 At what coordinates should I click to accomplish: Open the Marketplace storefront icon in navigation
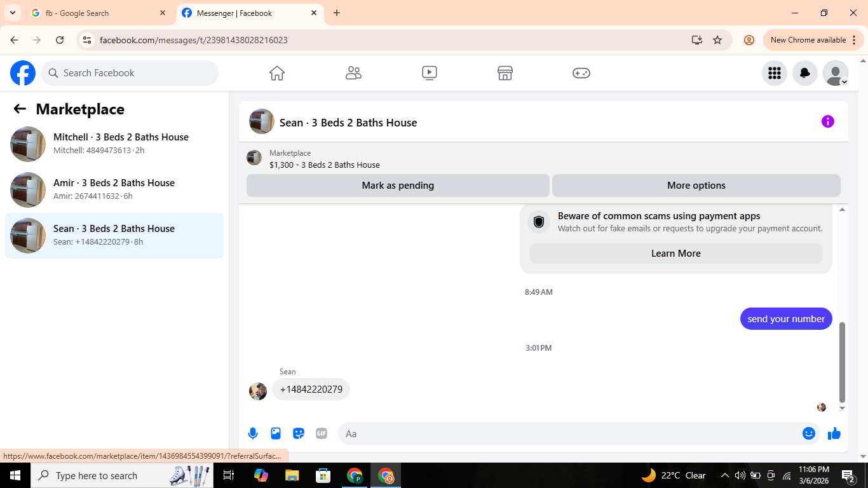(505, 73)
